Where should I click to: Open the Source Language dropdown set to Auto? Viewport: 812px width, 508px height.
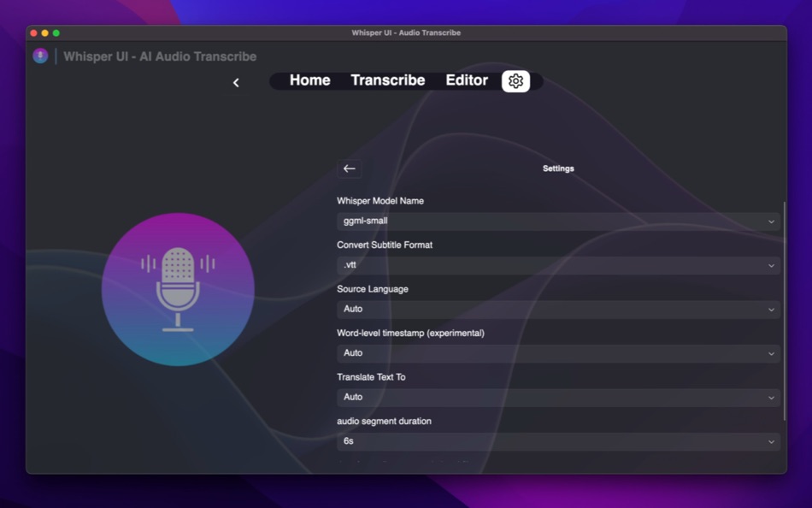[x=557, y=309]
